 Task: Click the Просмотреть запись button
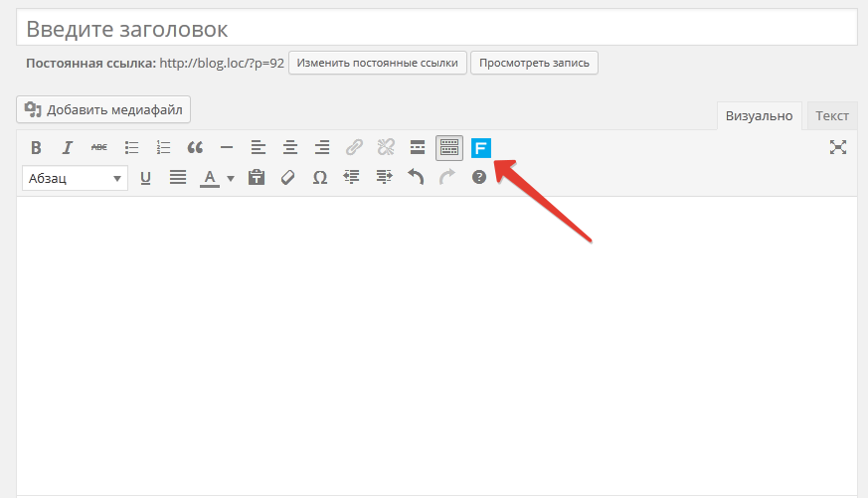(534, 63)
